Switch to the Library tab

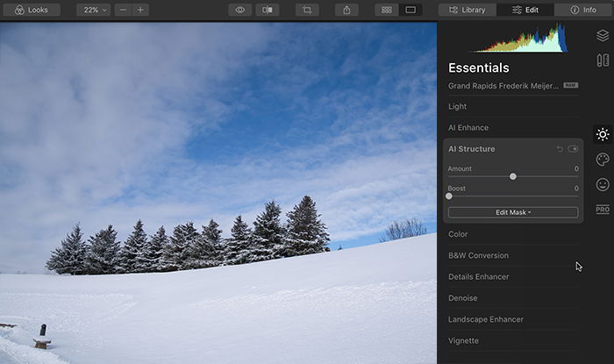(468, 10)
